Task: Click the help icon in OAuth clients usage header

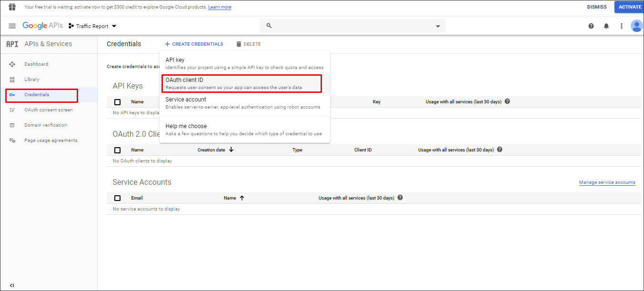Action: point(500,150)
